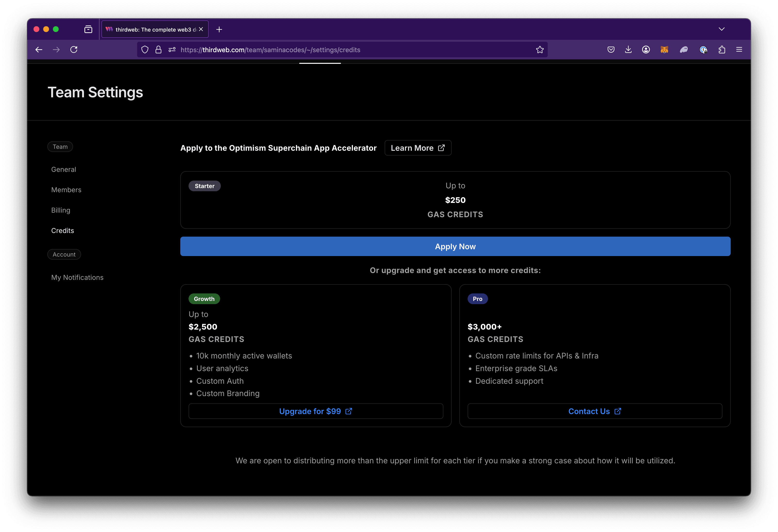Viewport: 778px width, 532px height.
Task: Open the browser extensions puzzle menu
Action: (721, 49)
